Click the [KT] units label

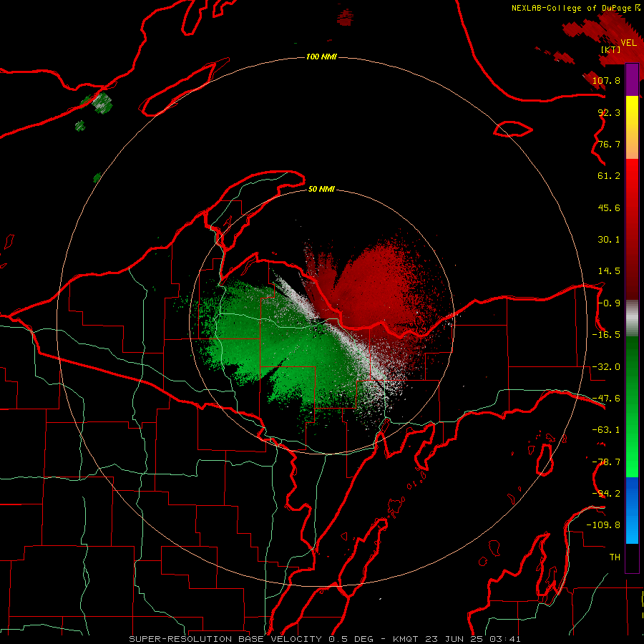coord(610,49)
